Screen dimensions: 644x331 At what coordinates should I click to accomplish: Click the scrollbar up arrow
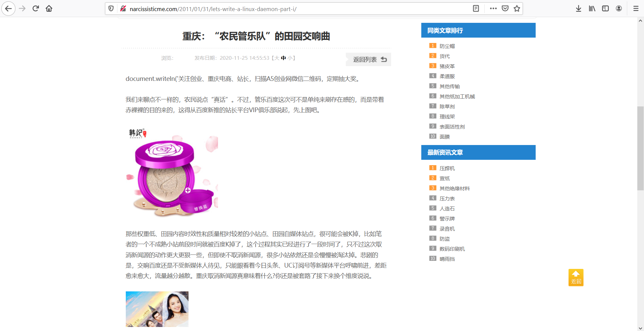(640, 20)
